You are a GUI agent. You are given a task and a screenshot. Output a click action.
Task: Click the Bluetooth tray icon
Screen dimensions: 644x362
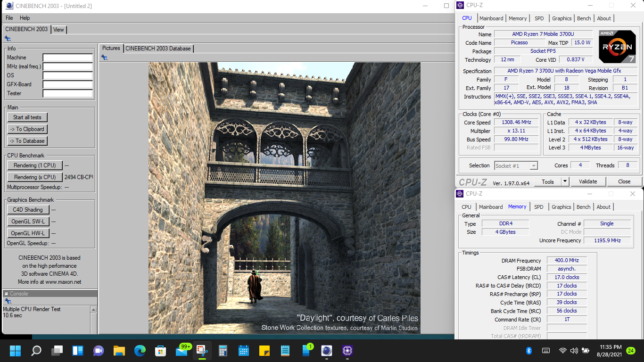point(529,351)
